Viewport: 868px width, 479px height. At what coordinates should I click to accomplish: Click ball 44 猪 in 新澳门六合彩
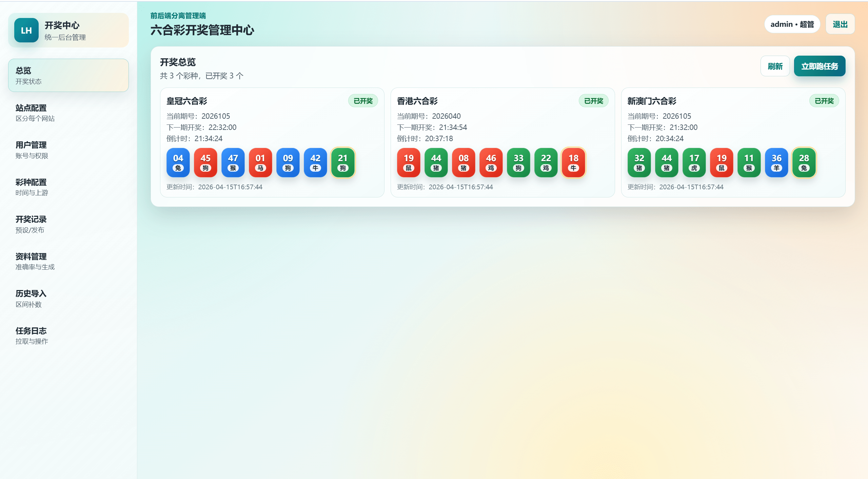coord(667,162)
